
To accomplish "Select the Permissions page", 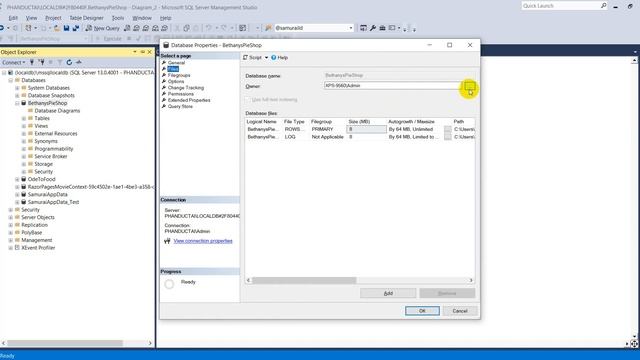I will tap(180, 94).
